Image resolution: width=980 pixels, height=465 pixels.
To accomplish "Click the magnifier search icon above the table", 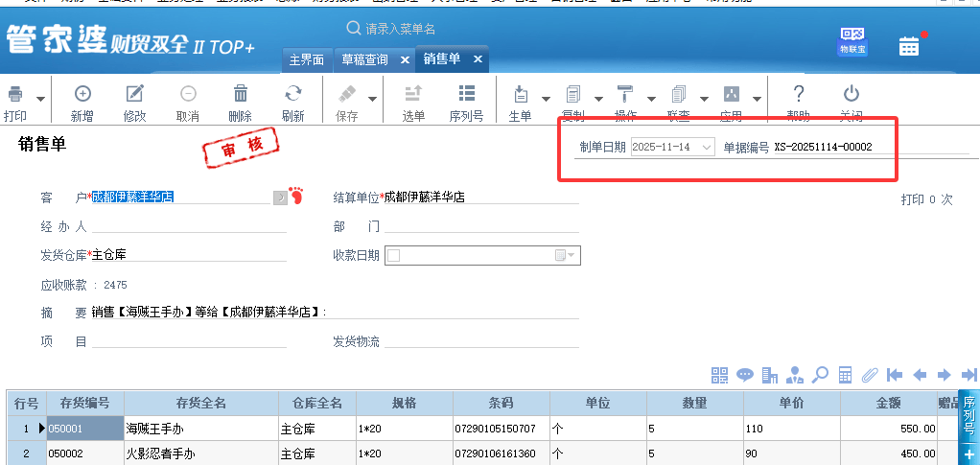I will [x=820, y=375].
